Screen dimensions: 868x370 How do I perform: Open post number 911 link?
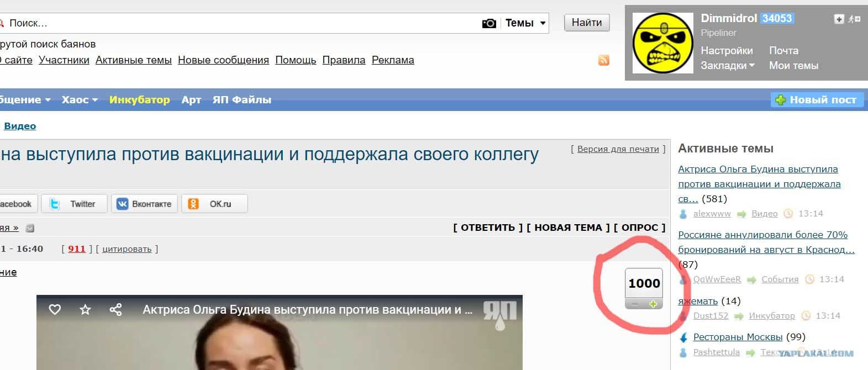pyautogui.click(x=77, y=249)
